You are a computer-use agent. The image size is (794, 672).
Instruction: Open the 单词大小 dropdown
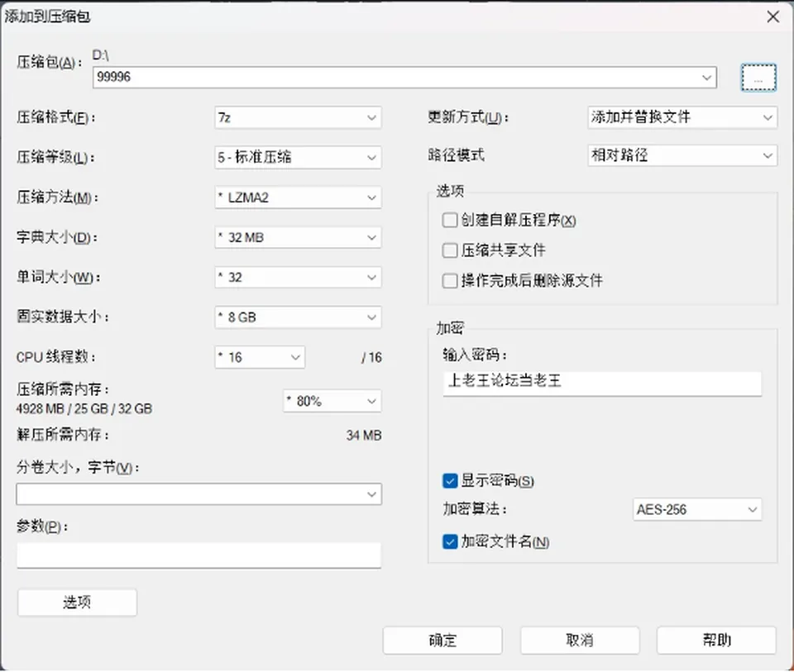(x=298, y=277)
